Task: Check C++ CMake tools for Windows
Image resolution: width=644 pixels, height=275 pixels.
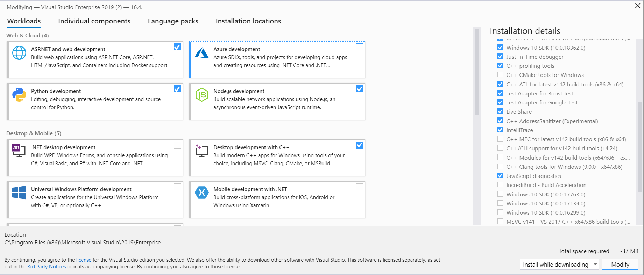Action: pyautogui.click(x=500, y=75)
